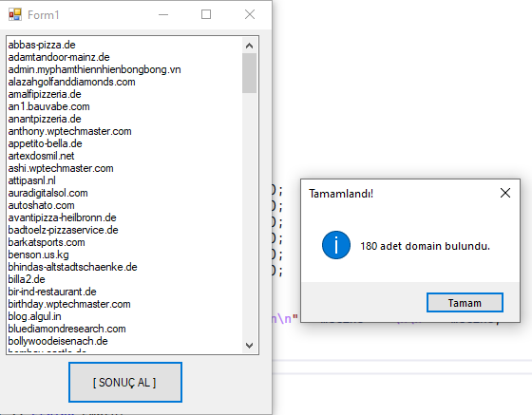Click the Form1 application icon in title bar
Viewport: 532px width, 415px height.
point(15,14)
